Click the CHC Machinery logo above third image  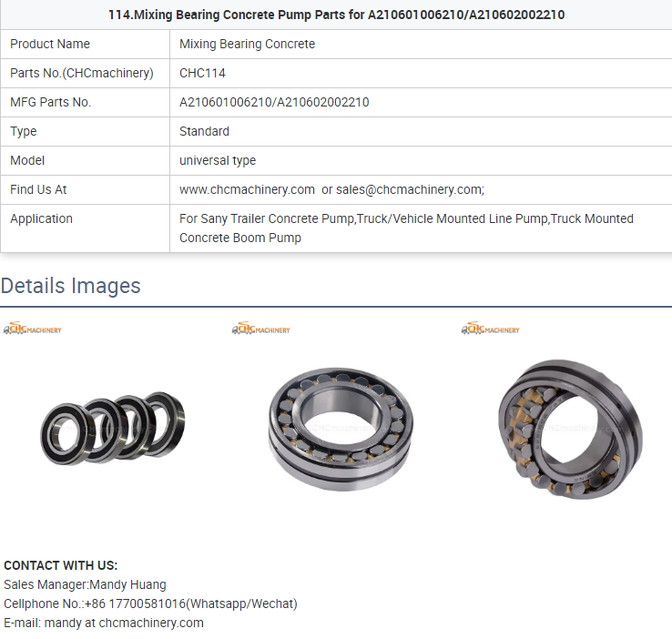(490, 329)
